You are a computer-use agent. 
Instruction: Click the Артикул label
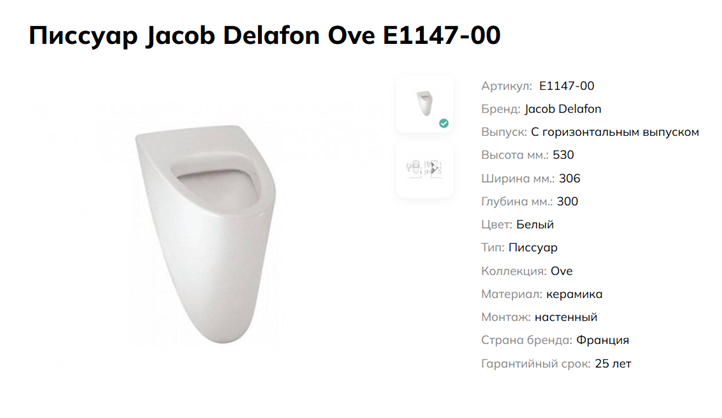506,86
